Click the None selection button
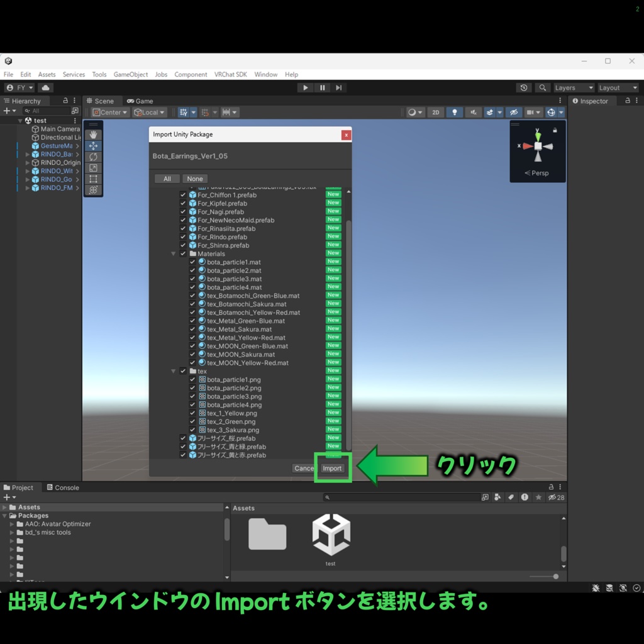644x644 pixels. click(195, 179)
